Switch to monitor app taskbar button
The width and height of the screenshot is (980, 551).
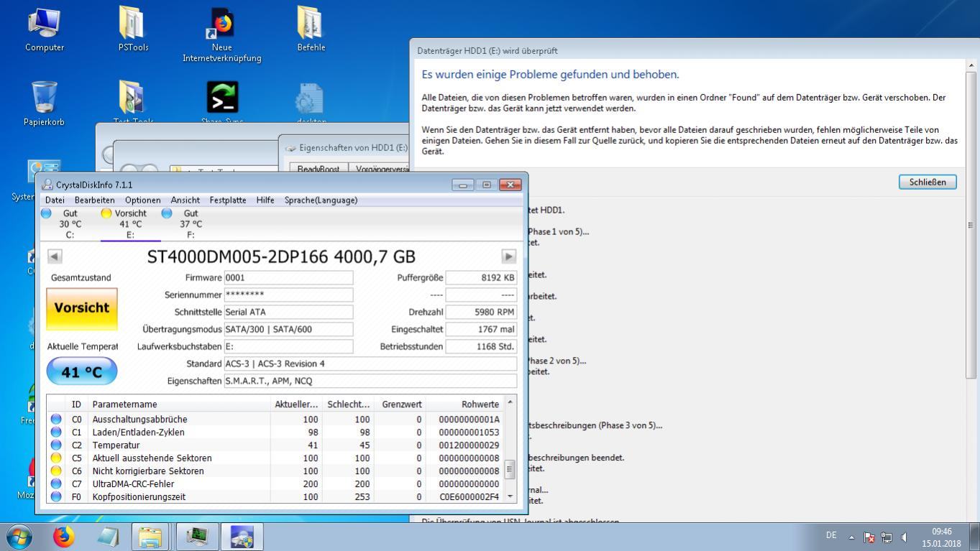pos(197,537)
